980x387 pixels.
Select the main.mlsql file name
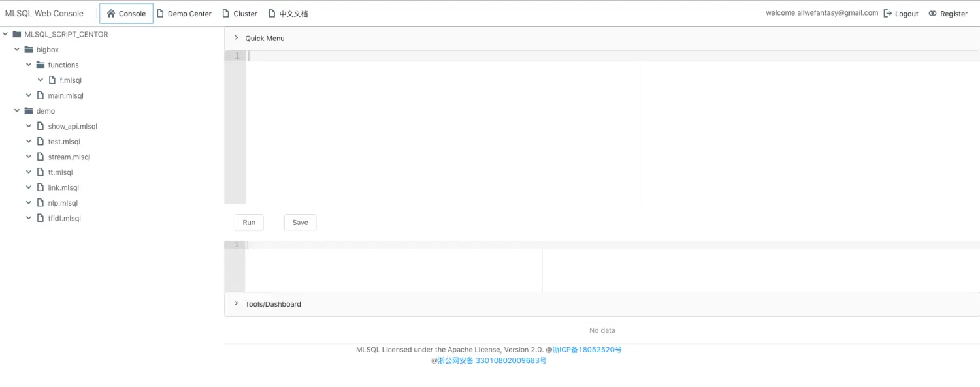(x=66, y=95)
